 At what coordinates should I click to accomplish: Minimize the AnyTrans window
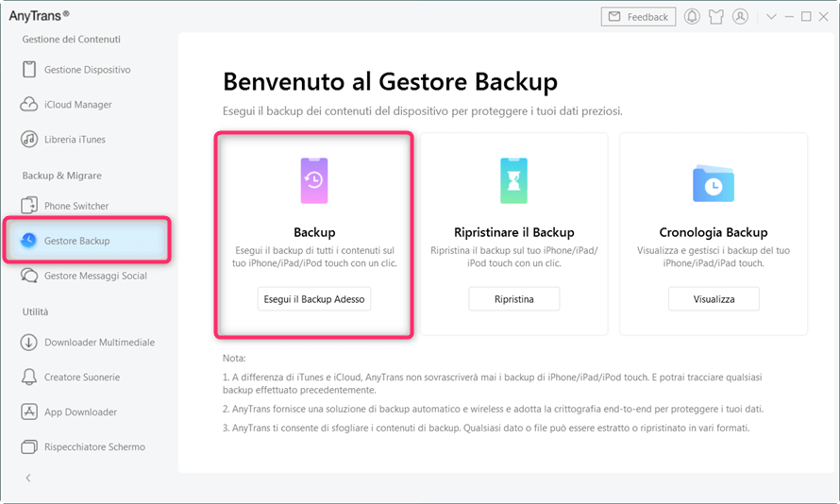(789, 17)
